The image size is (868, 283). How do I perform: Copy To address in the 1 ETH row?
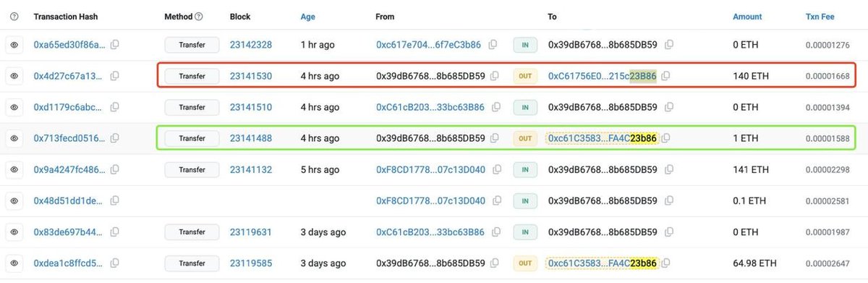tap(666, 138)
